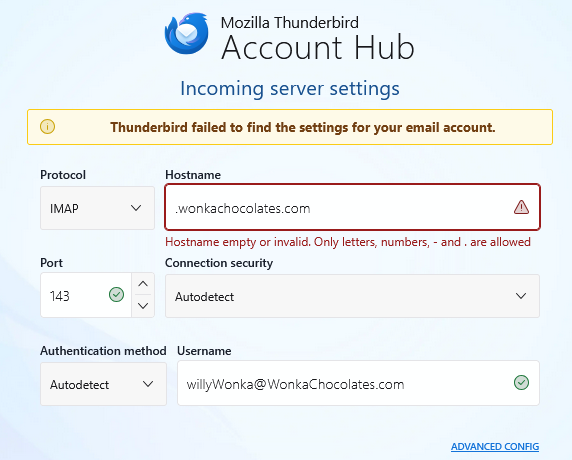Click the red warning triangle in the Hostname field
This screenshot has width=572, height=460.
521,207
